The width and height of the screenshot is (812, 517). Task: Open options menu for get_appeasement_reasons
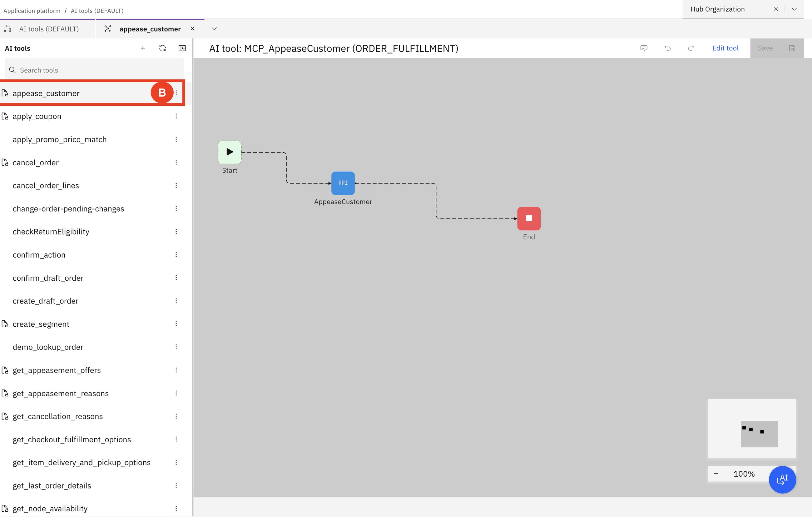(x=176, y=393)
